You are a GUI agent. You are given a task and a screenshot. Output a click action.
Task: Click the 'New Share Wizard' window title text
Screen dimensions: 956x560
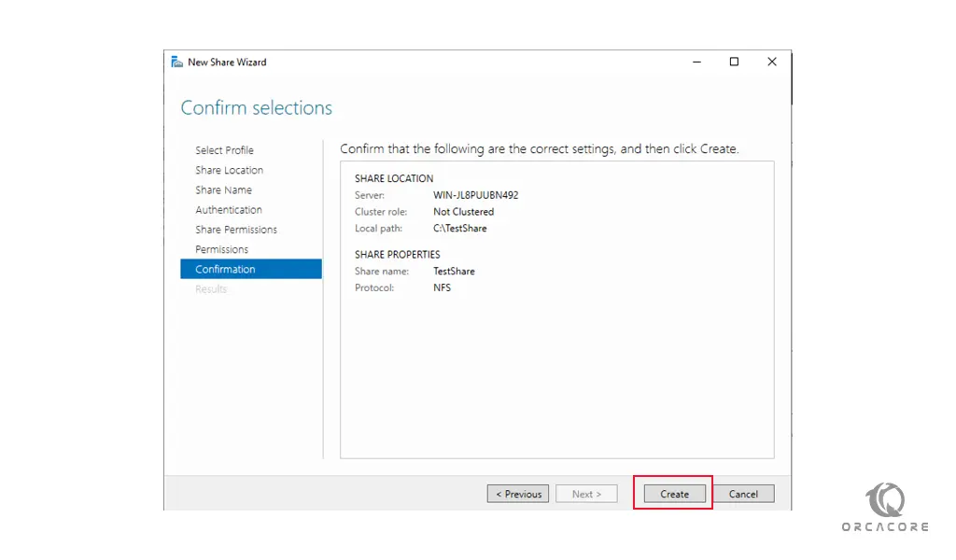pyautogui.click(x=227, y=63)
